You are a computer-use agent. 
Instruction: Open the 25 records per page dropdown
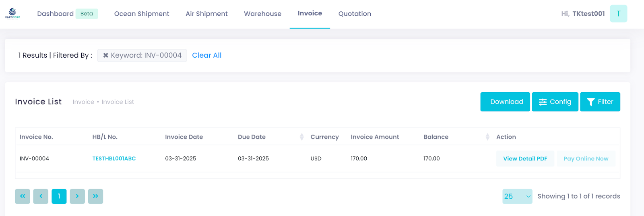tap(517, 196)
